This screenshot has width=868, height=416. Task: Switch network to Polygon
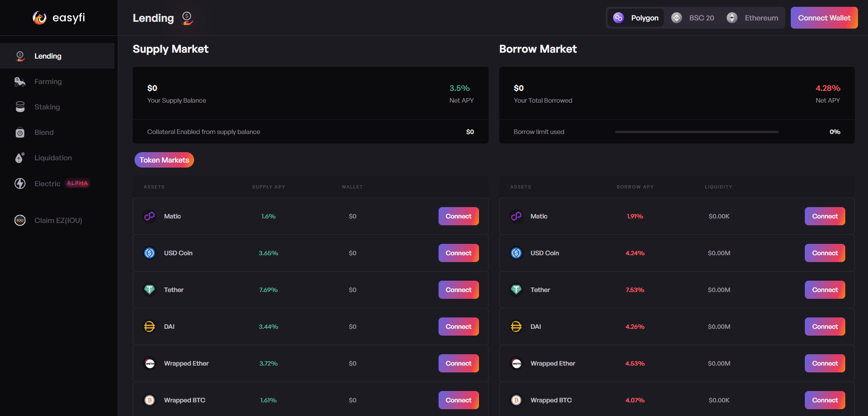(636, 18)
